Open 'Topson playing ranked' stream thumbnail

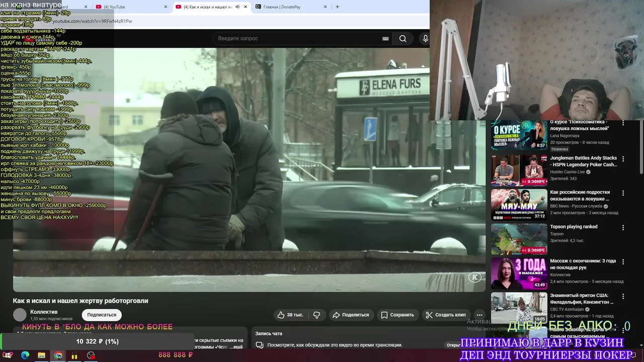click(x=519, y=239)
